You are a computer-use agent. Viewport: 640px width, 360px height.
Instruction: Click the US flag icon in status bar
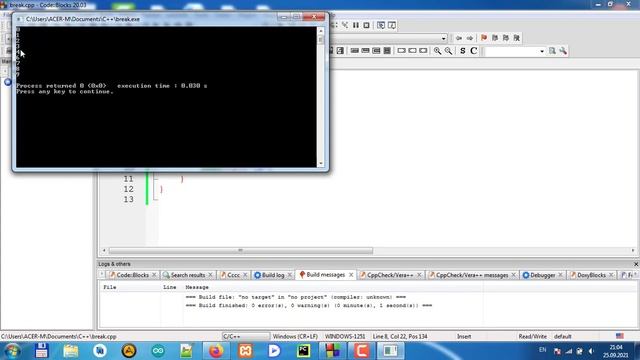click(x=620, y=336)
